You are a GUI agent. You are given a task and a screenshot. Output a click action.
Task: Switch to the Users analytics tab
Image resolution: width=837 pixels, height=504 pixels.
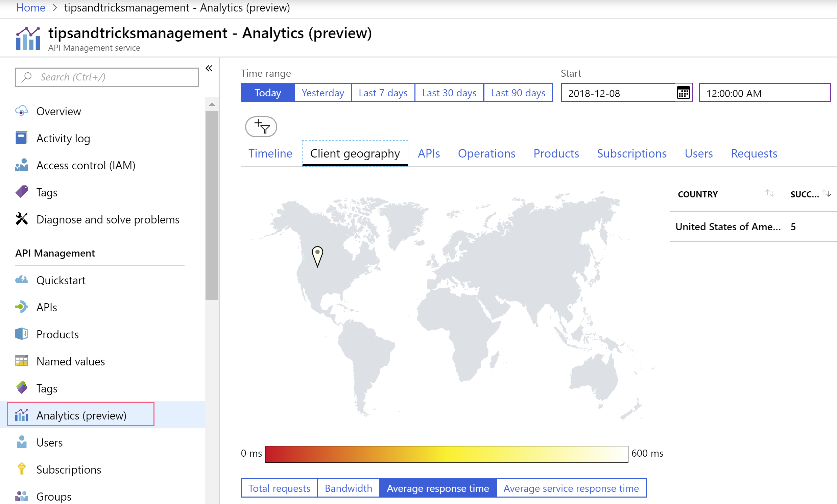699,153
